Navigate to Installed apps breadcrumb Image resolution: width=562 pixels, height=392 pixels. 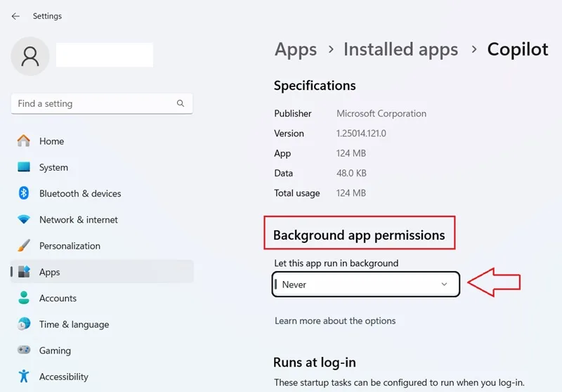point(400,49)
